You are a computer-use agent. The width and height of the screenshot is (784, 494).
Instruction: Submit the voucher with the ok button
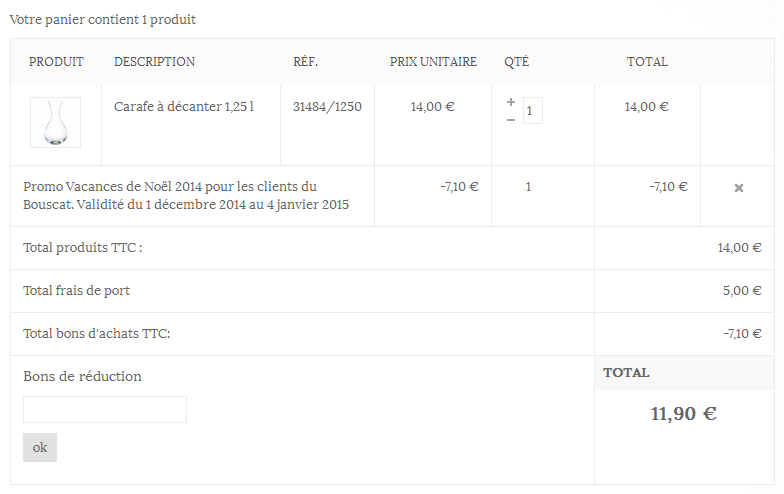coord(40,448)
